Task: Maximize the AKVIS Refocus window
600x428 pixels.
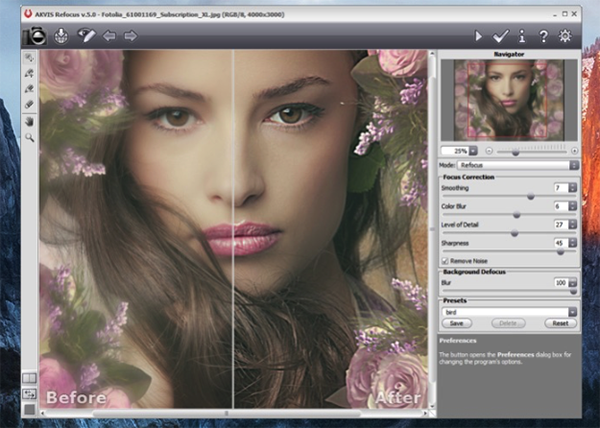Action: (x=565, y=14)
